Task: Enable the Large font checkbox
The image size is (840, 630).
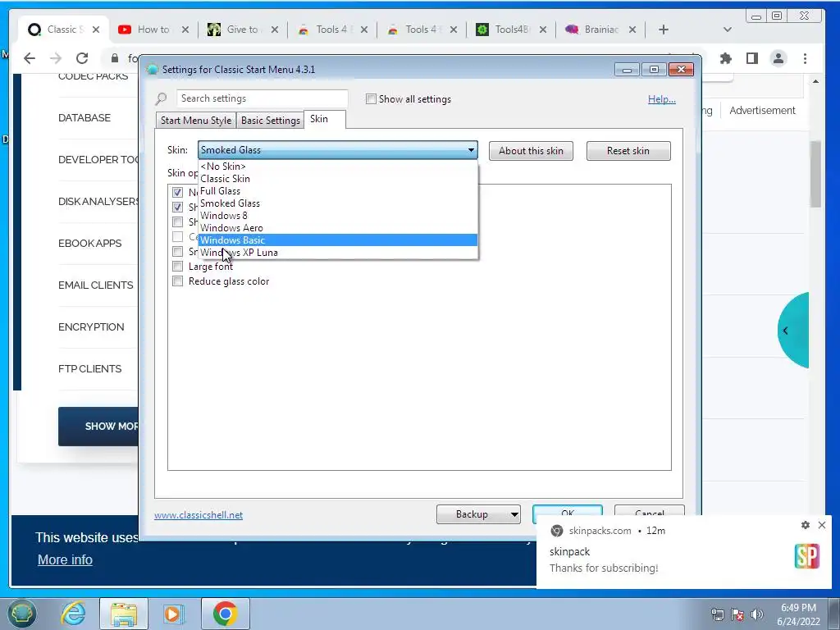Action: coord(177,267)
